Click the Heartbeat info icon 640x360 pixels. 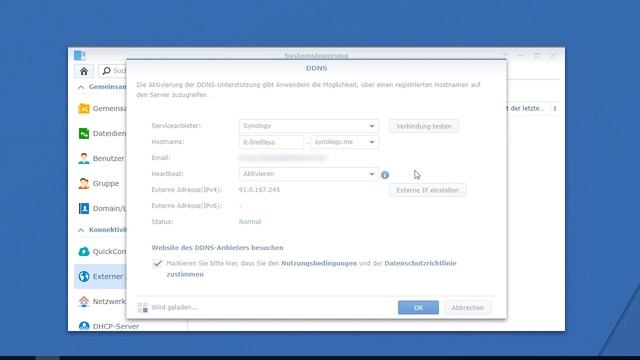(x=385, y=175)
